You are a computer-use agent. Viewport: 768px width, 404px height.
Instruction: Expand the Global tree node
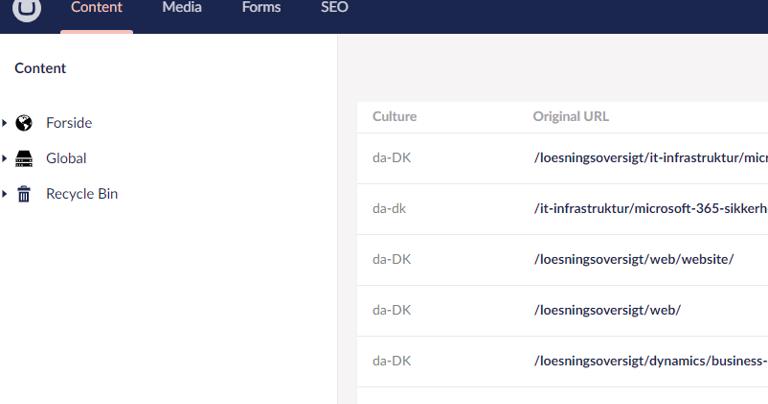pos(5,158)
